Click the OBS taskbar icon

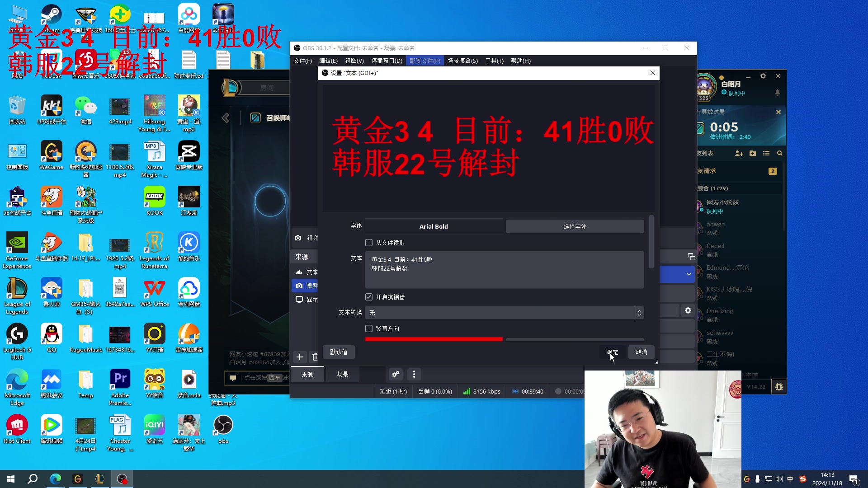click(x=122, y=479)
